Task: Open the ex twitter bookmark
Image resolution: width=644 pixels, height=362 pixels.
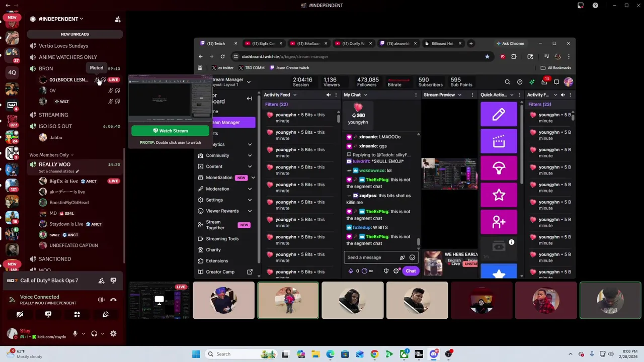Action: 222,68
